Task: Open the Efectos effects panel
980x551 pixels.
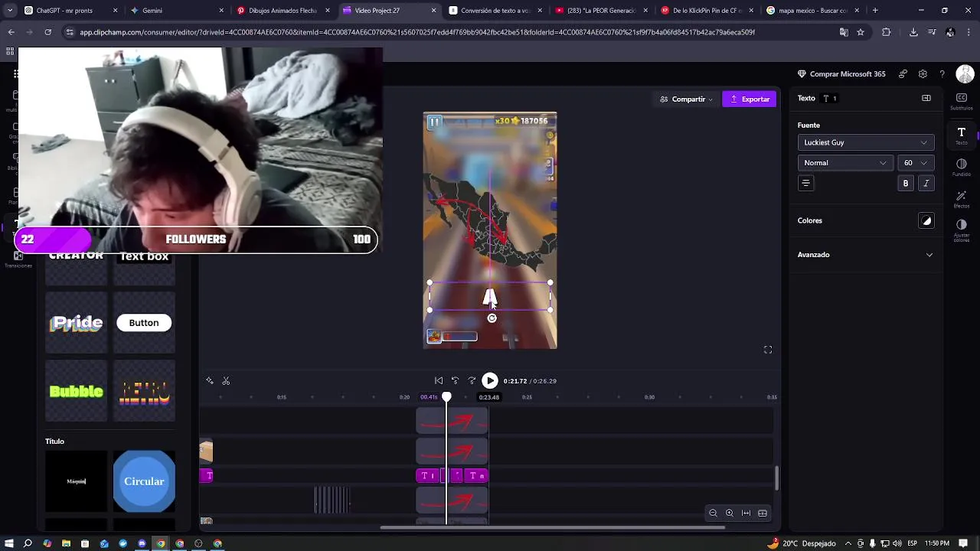Action: (x=962, y=199)
